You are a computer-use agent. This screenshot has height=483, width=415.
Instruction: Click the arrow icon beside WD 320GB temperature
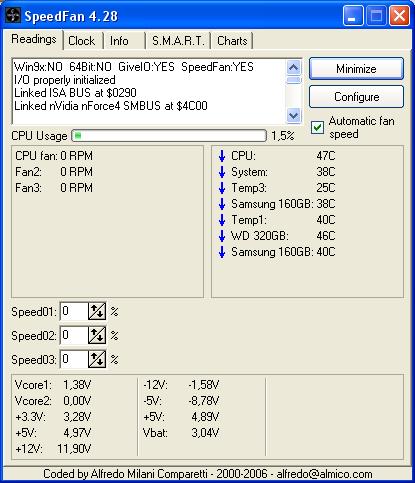coord(222,236)
